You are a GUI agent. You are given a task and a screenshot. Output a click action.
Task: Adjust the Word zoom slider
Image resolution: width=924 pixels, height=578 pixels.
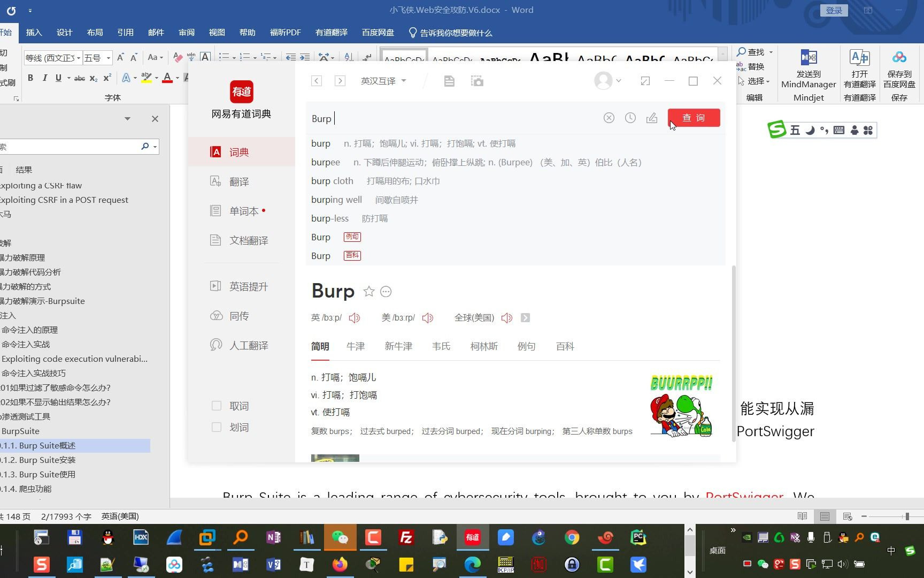(907, 516)
